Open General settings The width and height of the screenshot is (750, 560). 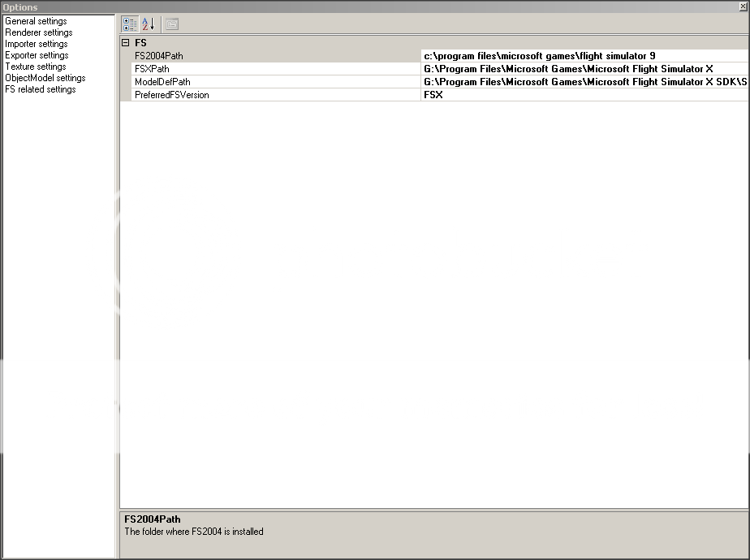(36, 20)
